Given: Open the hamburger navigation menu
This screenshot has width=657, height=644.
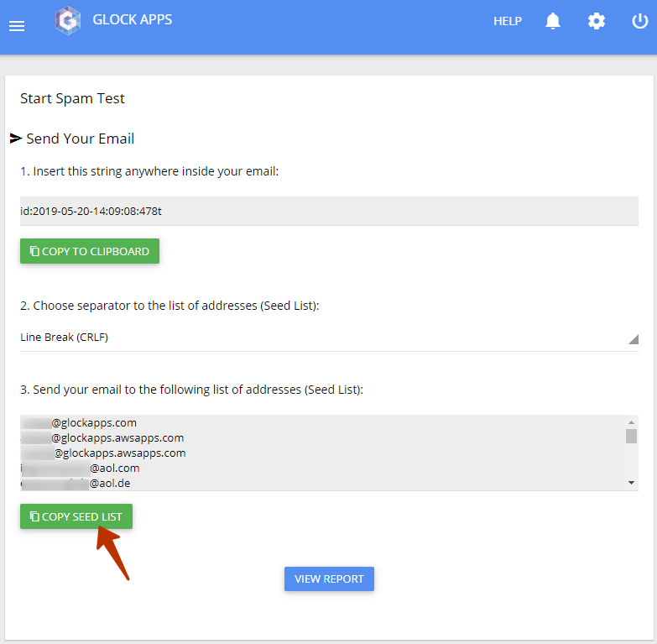Looking at the screenshot, I should pyautogui.click(x=17, y=26).
